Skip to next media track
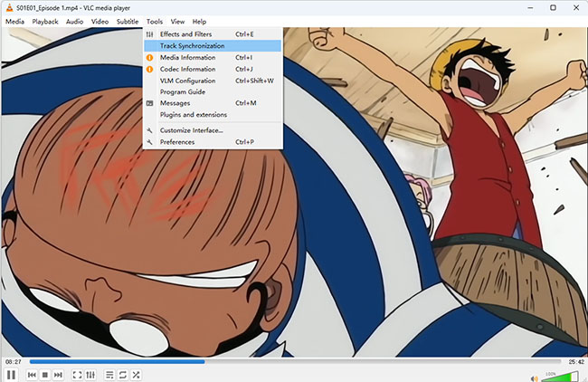Screen dimensions: 588x382 point(58,375)
